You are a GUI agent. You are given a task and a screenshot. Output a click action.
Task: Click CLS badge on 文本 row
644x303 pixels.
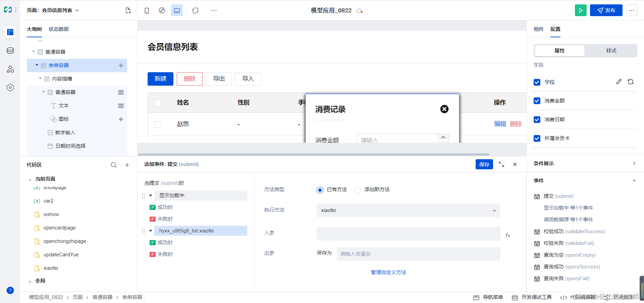pos(121,106)
